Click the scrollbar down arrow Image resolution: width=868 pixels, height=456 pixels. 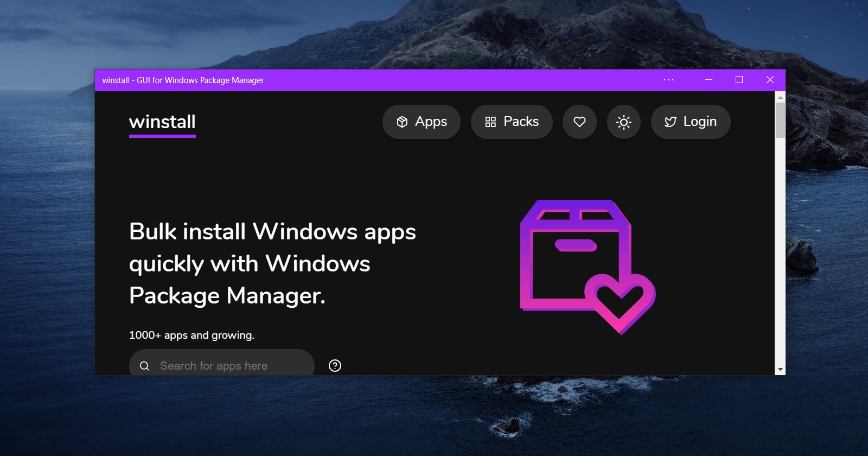[780, 369]
